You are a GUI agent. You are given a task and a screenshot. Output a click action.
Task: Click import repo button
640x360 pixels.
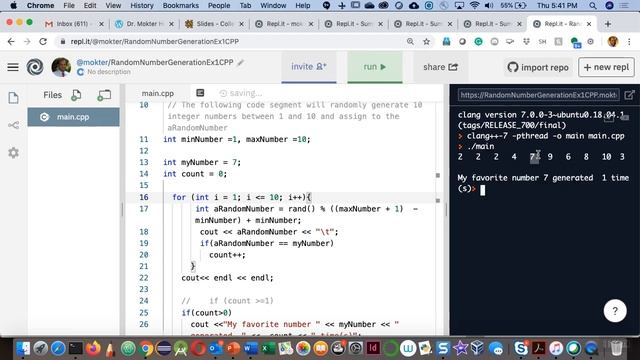[538, 67]
